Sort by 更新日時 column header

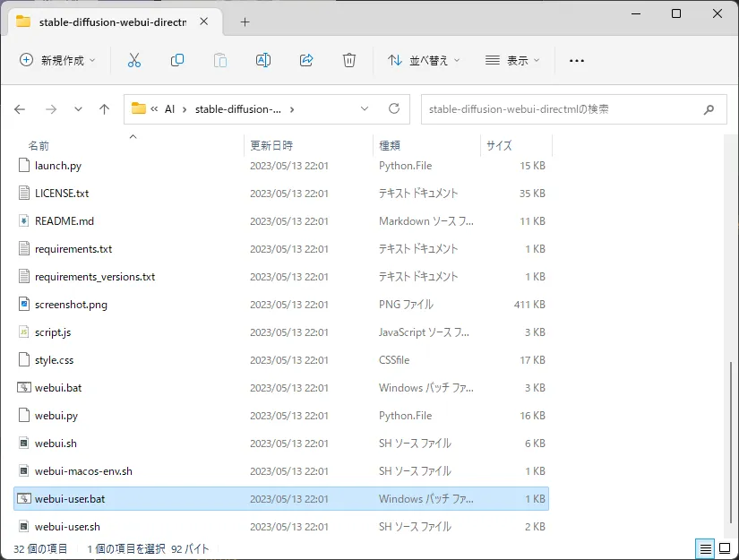coord(271,145)
